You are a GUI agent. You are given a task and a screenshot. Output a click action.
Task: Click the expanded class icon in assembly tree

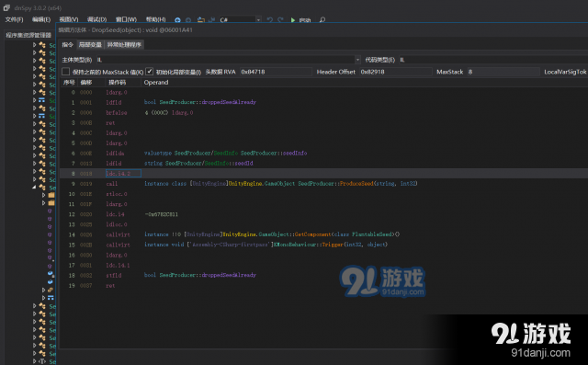pyautogui.click(x=42, y=188)
